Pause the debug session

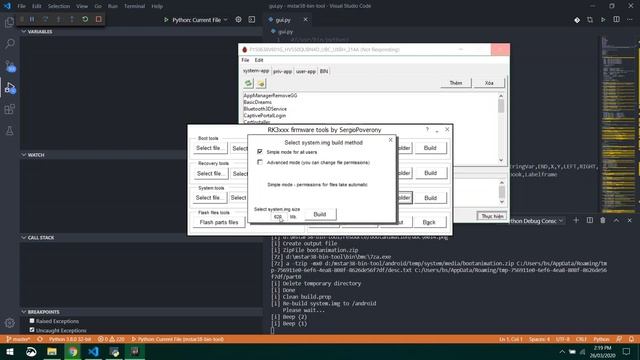(32, 19)
